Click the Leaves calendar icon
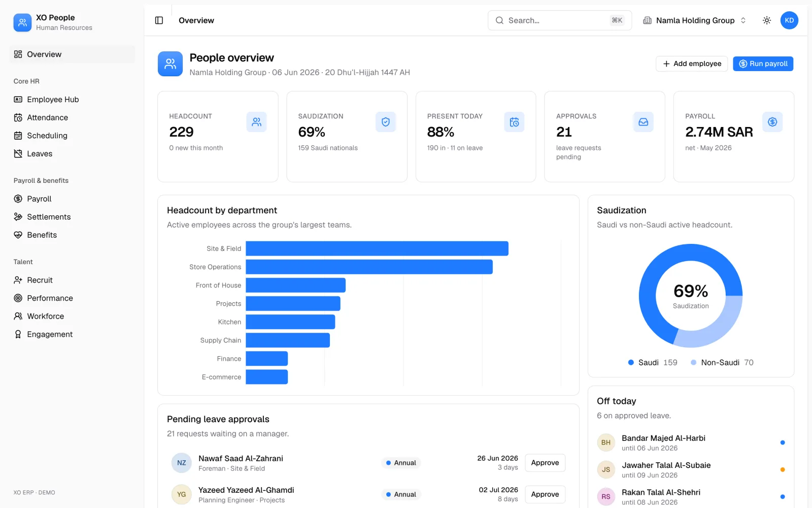Image resolution: width=812 pixels, height=508 pixels. point(18,153)
